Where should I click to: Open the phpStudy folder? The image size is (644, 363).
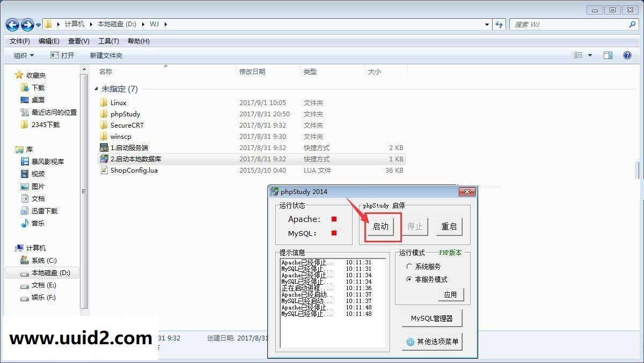tap(125, 114)
